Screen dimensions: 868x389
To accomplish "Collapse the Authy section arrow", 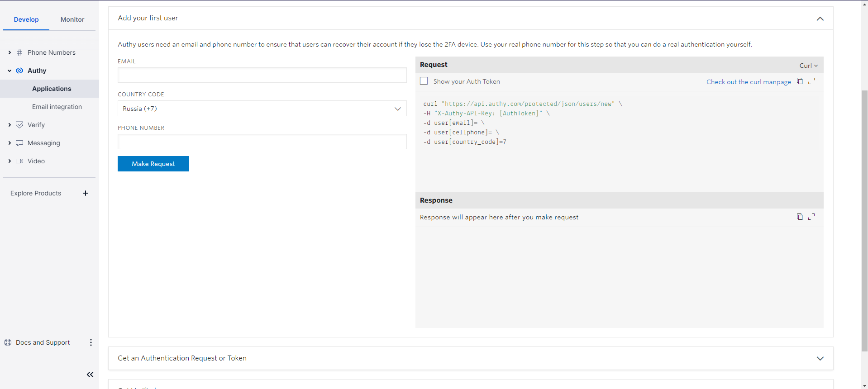I will pos(10,71).
